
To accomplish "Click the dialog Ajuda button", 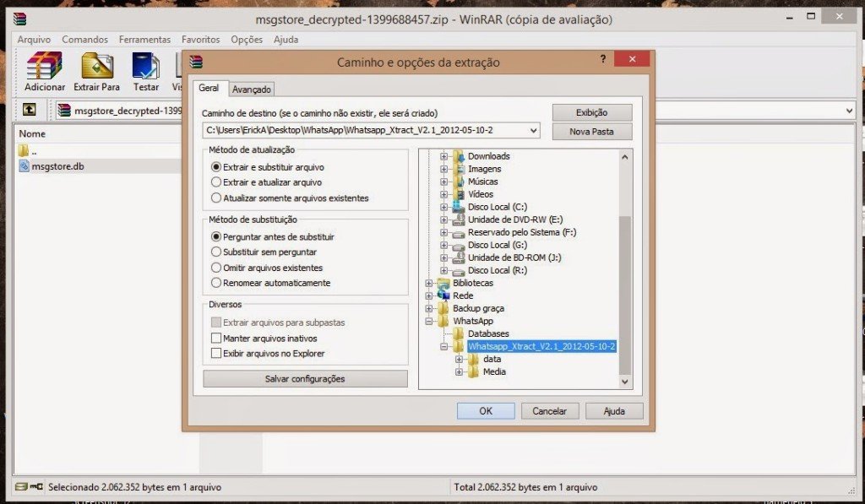I will pyautogui.click(x=614, y=411).
